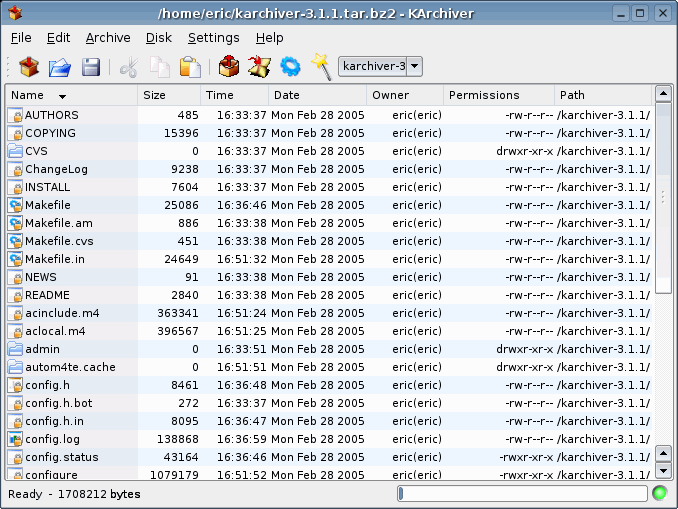
Task: Click the scissors cut icon
Action: pyautogui.click(x=129, y=67)
